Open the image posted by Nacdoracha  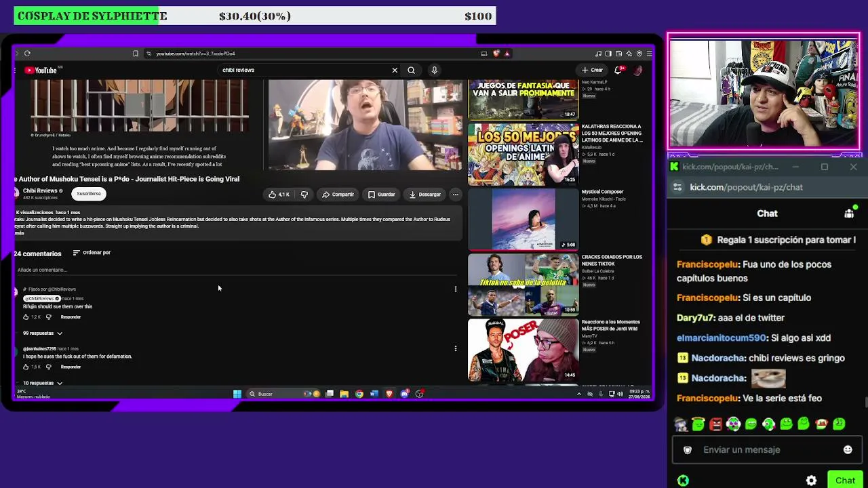click(x=768, y=378)
